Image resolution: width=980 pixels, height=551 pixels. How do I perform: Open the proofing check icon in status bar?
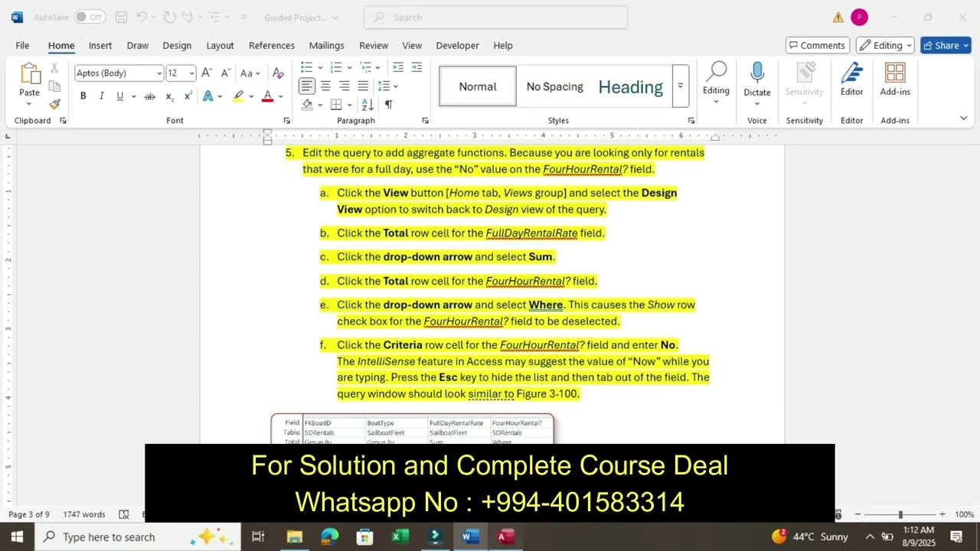124,514
